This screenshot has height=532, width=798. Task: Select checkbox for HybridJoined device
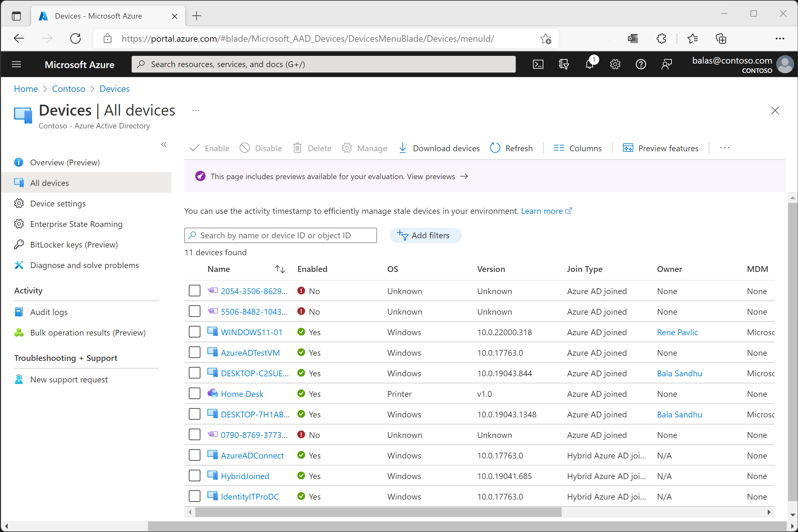195,475
